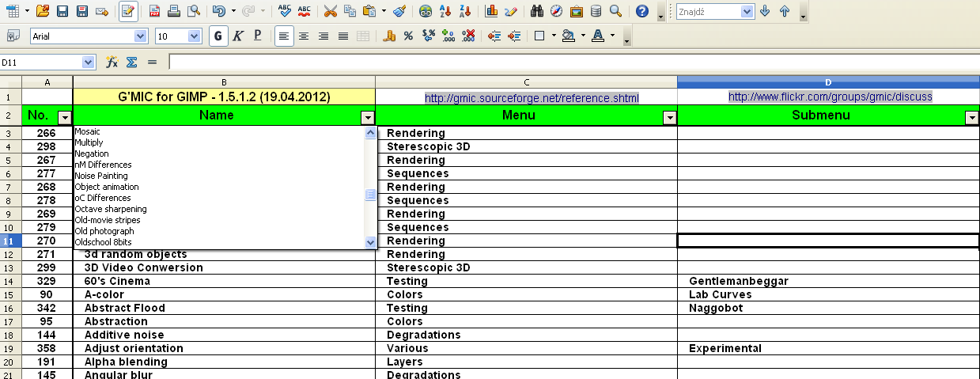Click the Function equals button

(152, 62)
